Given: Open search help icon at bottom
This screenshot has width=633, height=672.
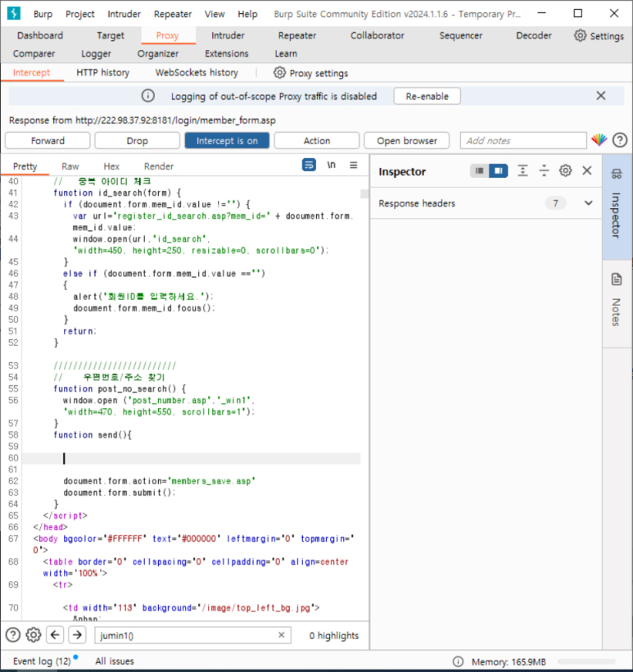Looking at the screenshot, I should pyautogui.click(x=13, y=635).
